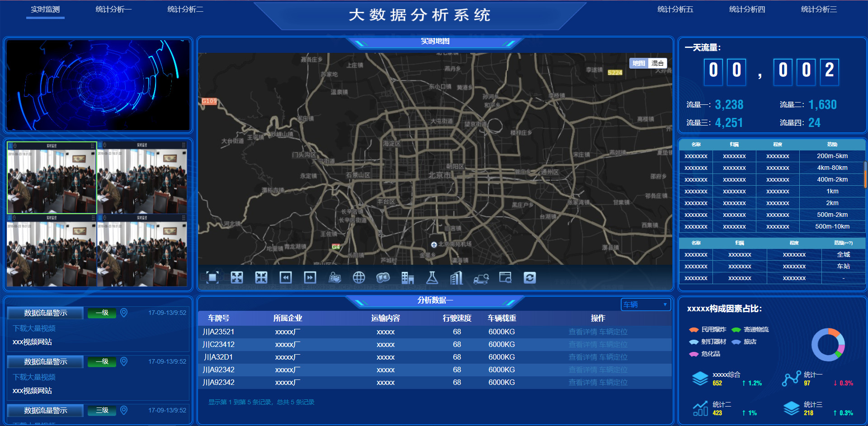Open menu icon of green-bordered video feed
The height and width of the screenshot is (426, 868).
tap(93, 145)
